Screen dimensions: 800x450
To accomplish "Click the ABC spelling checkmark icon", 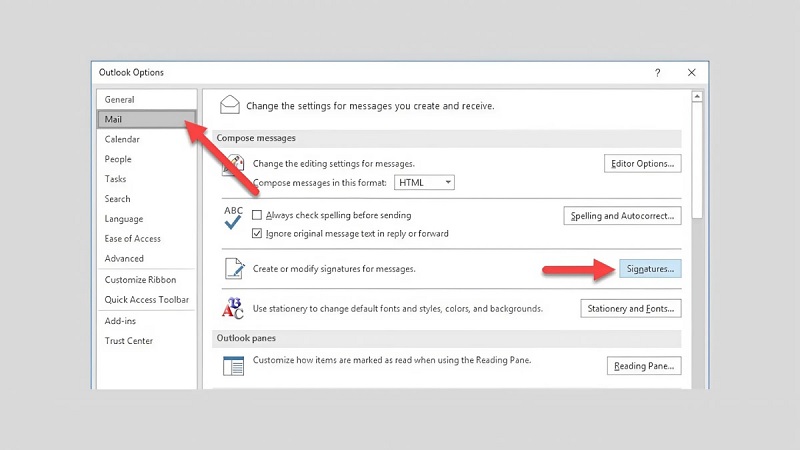I will [233, 217].
